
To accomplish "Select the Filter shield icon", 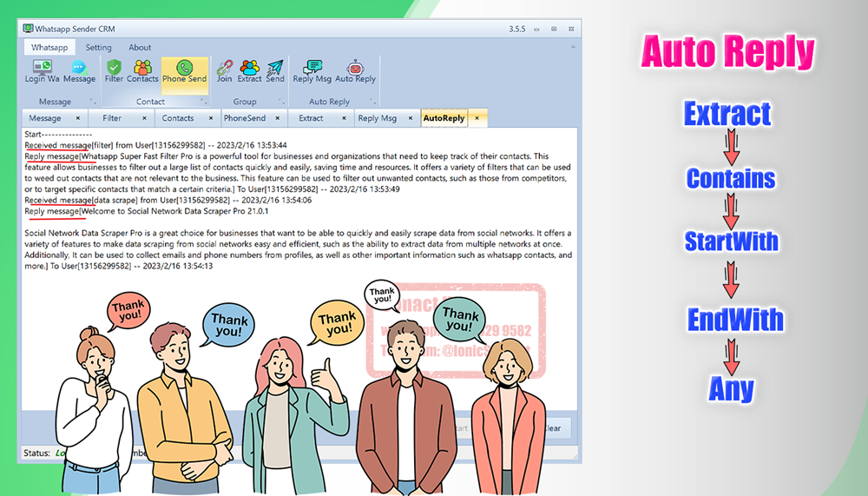I will tap(114, 71).
